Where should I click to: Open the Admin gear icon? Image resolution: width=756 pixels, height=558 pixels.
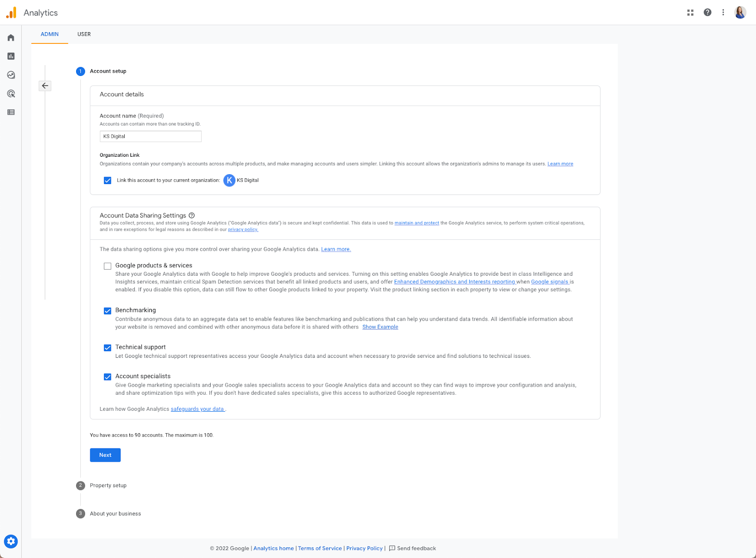coord(11,541)
